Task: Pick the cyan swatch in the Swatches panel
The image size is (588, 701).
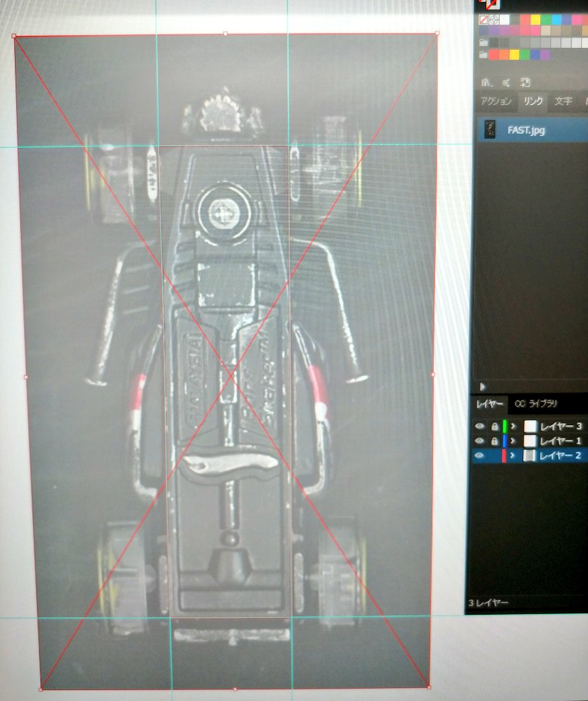Action: click(x=557, y=20)
